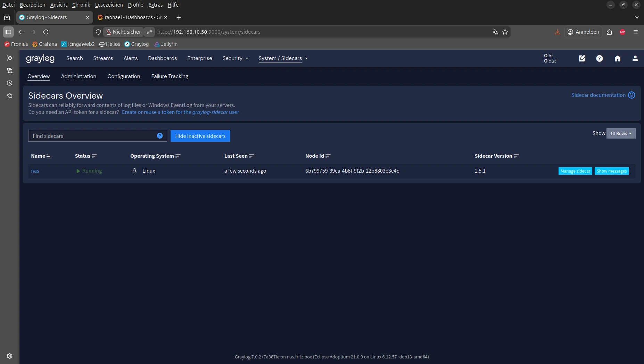Screen dimensions: 644x364
Task: Click the help question mark icon in navbar
Action: point(599,58)
